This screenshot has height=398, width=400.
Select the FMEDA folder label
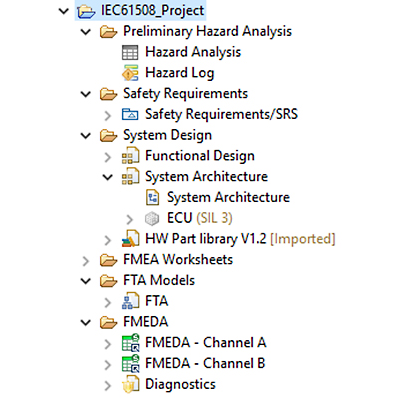pos(146,322)
